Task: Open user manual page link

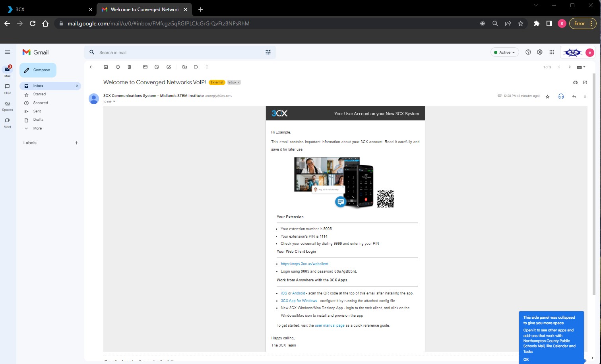Action: (330, 325)
